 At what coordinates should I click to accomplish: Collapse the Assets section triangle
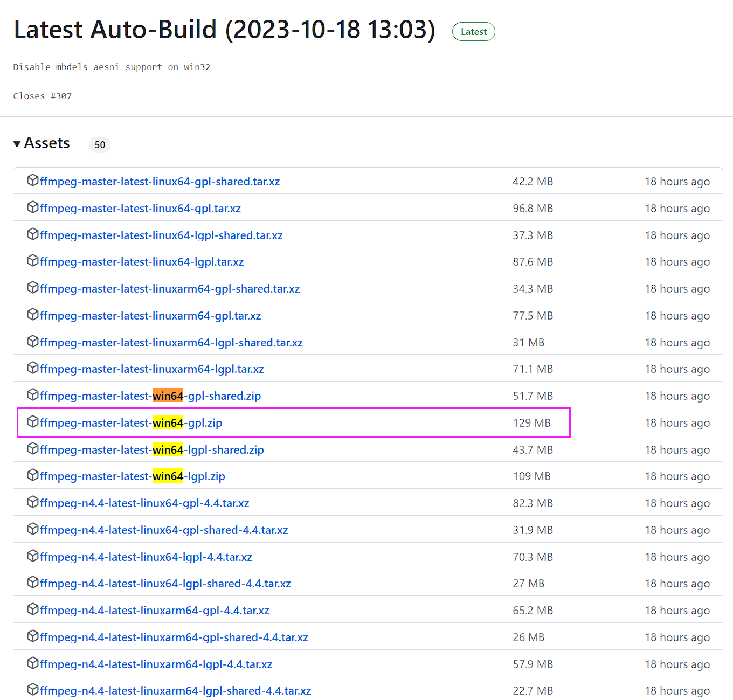pyautogui.click(x=17, y=144)
